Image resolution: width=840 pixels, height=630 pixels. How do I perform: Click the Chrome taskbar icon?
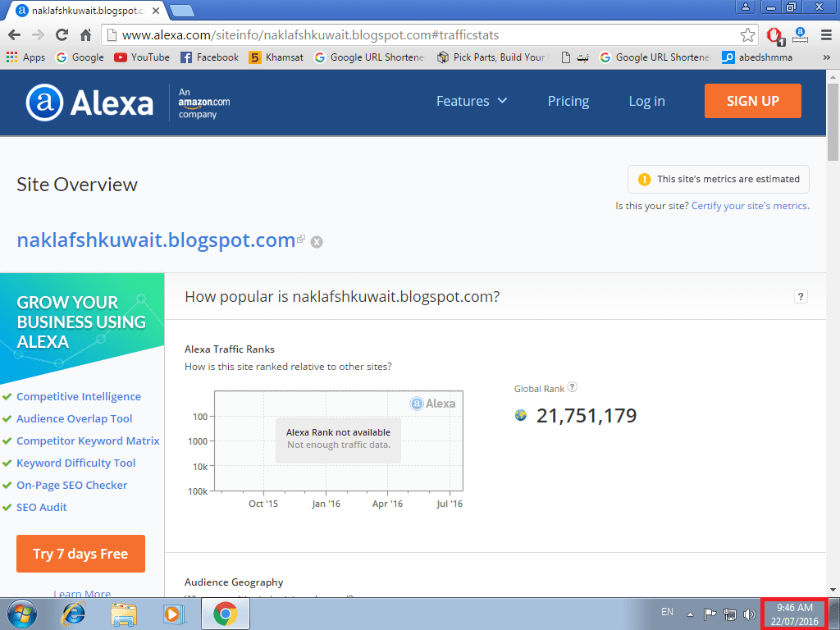[226, 614]
